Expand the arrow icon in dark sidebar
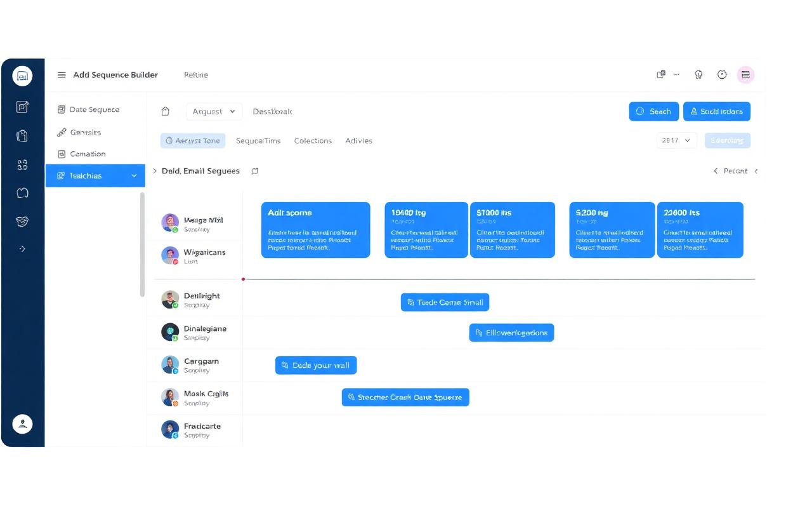 pos(22,249)
